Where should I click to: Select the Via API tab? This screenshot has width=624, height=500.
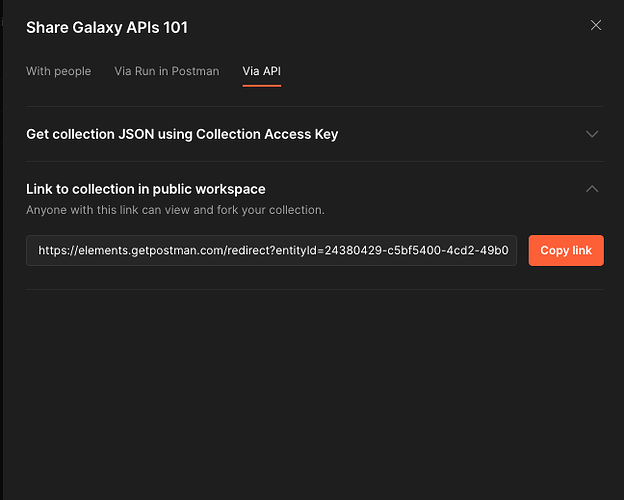(x=261, y=71)
